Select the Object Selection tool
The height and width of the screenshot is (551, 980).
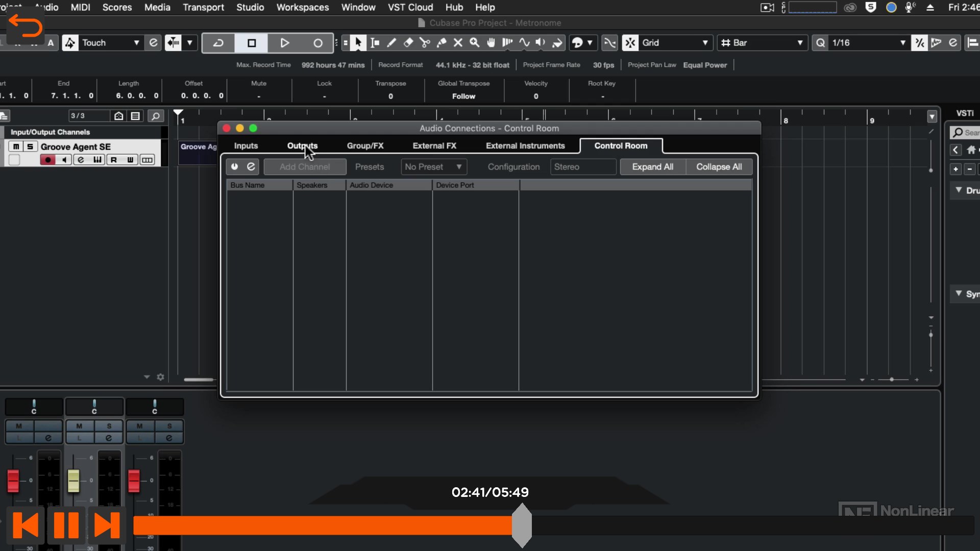point(359,43)
